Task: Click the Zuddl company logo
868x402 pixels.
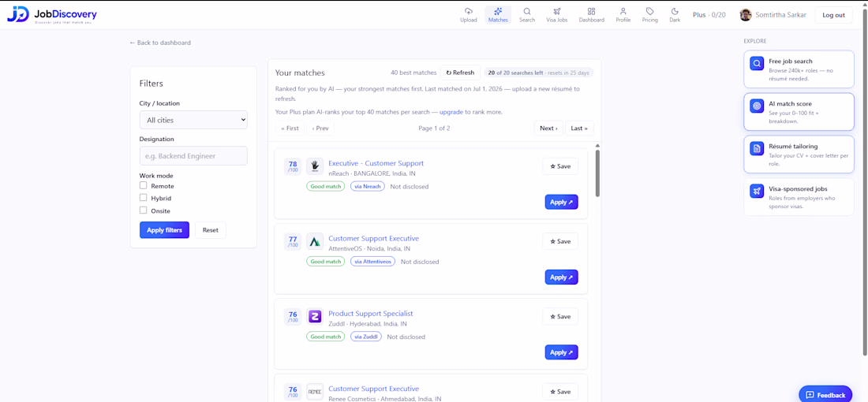Action: point(315,317)
